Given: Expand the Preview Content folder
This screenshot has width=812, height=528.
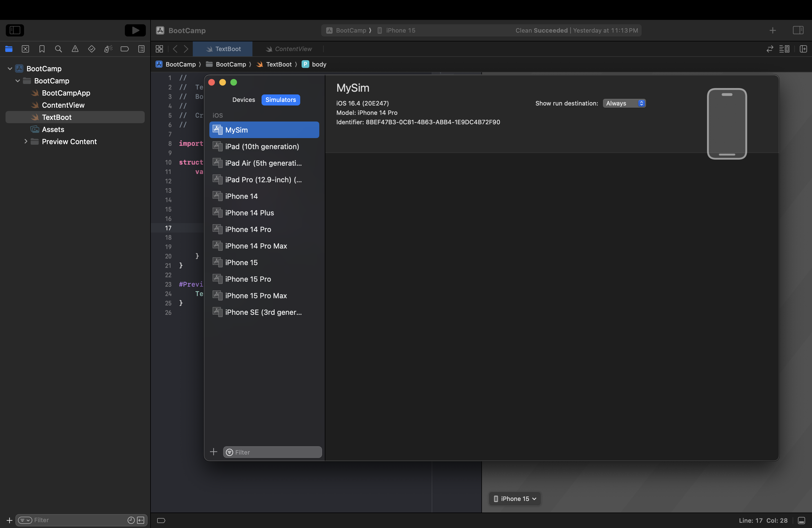Looking at the screenshot, I should point(26,142).
